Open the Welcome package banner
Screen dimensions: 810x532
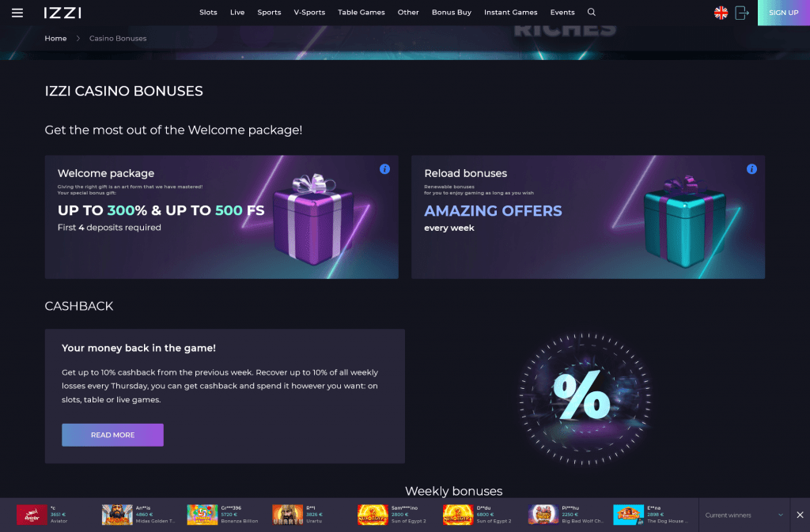pyautogui.click(x=221, y=217)
